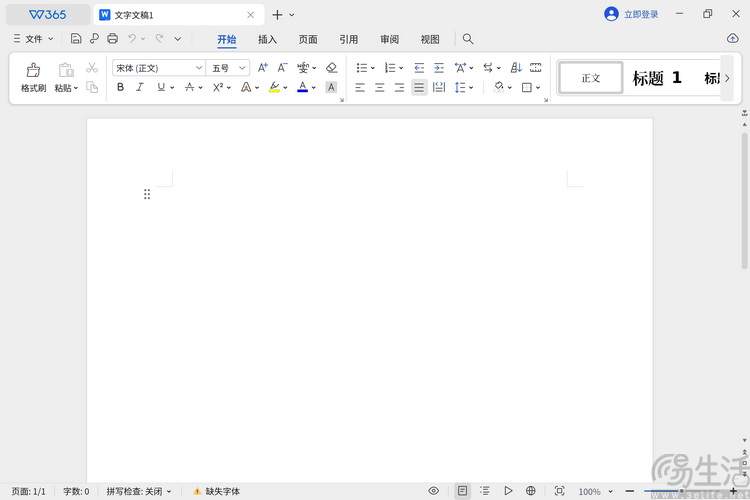Click the Clear formatting eraser icon

point(332,68)
